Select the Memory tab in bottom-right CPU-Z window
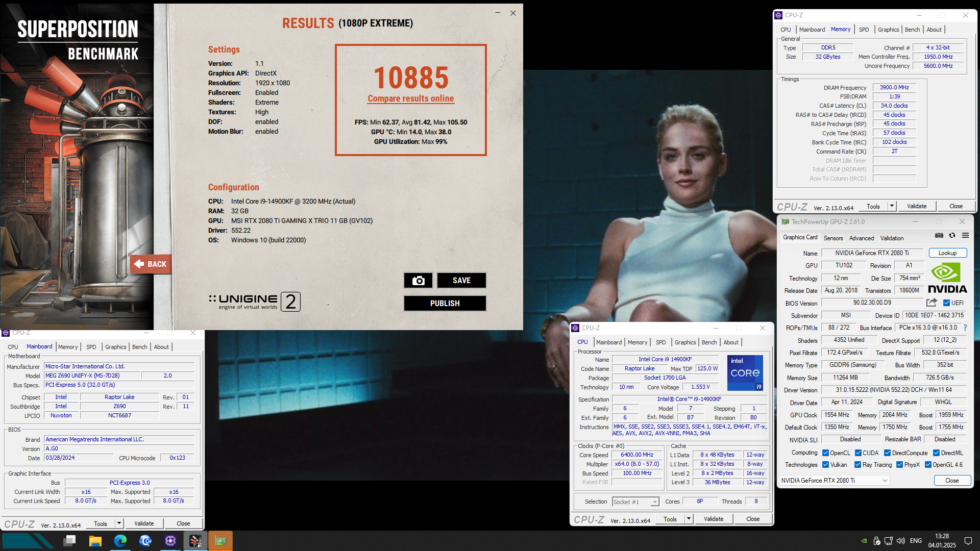980x551 pixels. click(x=637, y=342)
